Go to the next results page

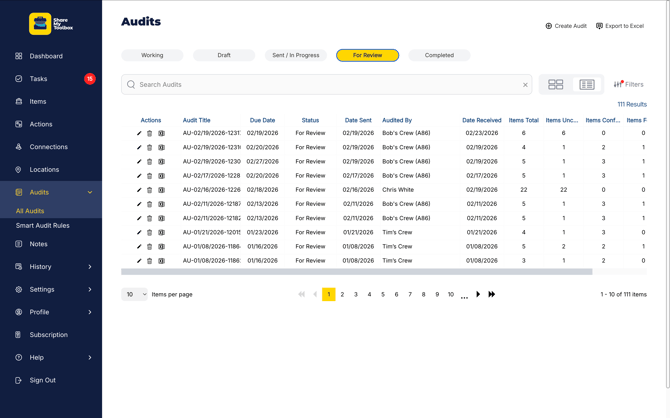[478, 294]
